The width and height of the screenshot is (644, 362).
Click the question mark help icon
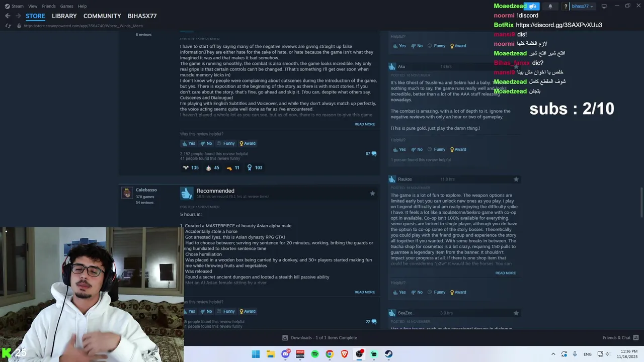pos(566,6)
